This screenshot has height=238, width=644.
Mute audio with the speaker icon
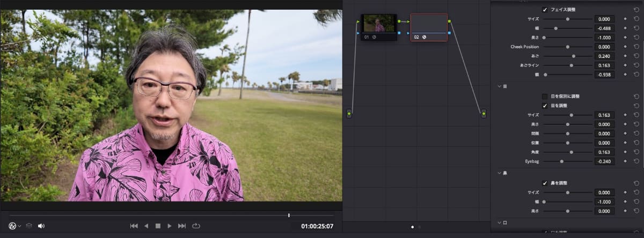pyautogui.click(x=41, y=226)
